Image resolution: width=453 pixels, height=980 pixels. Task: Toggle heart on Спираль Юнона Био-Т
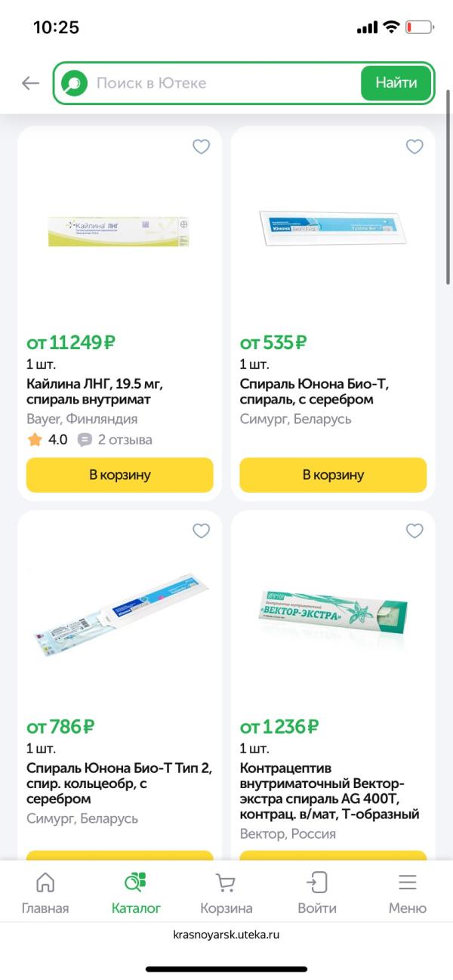[x=414, y=147]
